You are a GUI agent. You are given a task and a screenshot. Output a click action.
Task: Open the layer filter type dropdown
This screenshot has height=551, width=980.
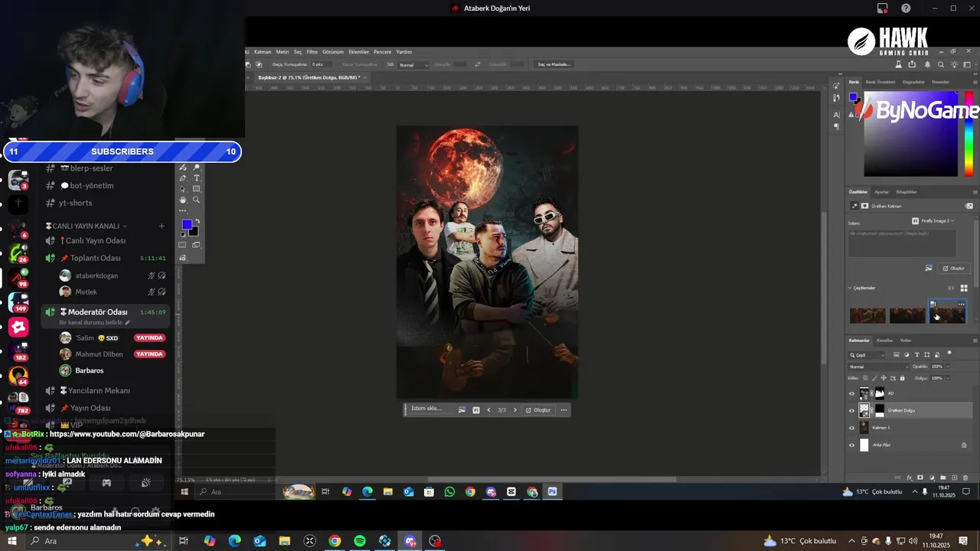pos(867,355)
